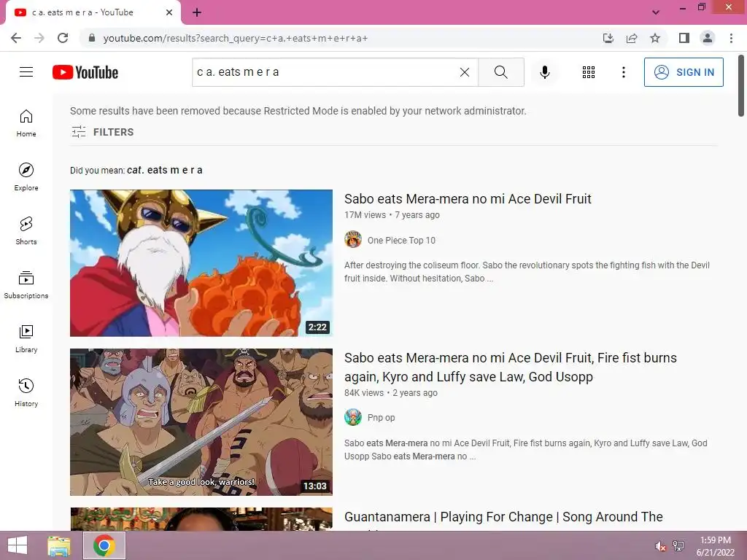747x560 pixels.
Task: Click the magnifying glass search button
Action: [500, 72]
